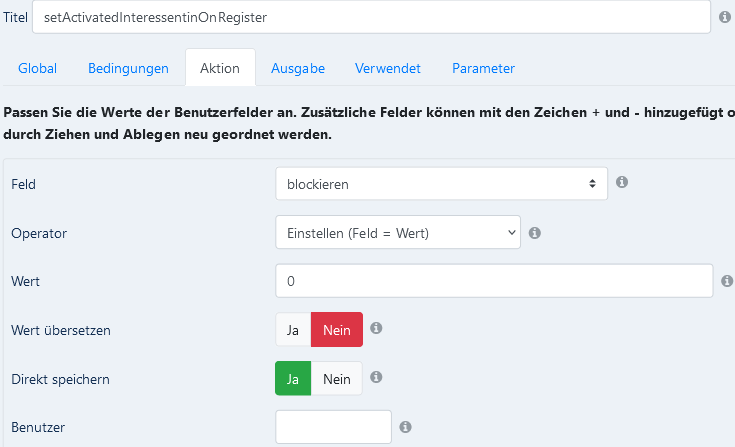
Task: Open the Feld dropdown showing blockieren
Action: click(x=442, y=184)
